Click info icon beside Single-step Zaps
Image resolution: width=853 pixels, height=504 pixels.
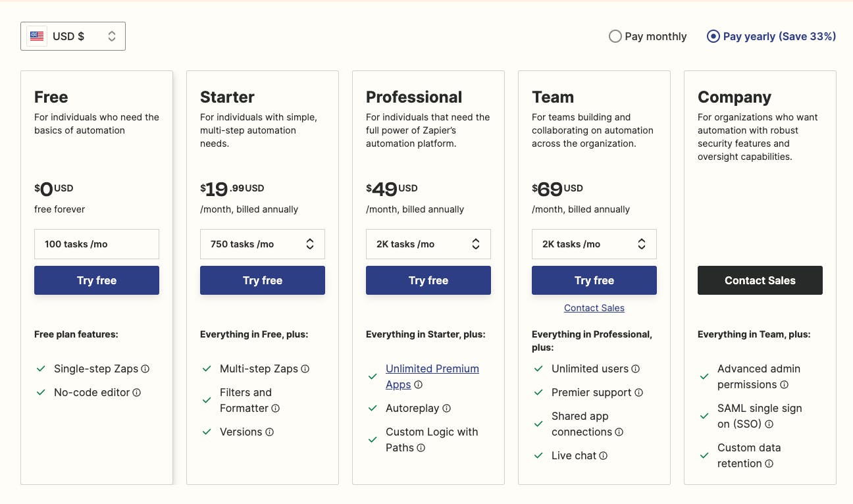pyautogui.click(x=145, y=369)
